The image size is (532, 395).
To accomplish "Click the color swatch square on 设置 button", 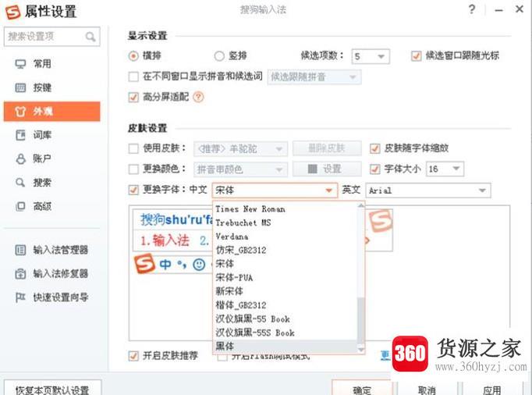I will pyautogui.click(x=313, y=169).
